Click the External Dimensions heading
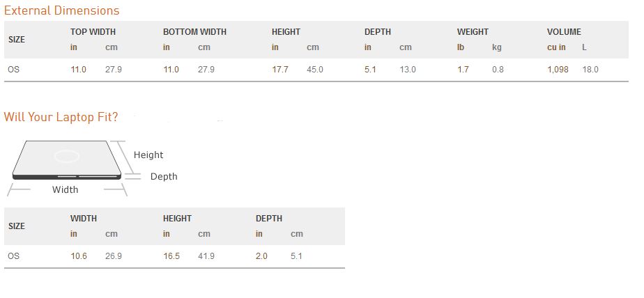The width and height of the screenshot is (644, 298). click(61, 10)
